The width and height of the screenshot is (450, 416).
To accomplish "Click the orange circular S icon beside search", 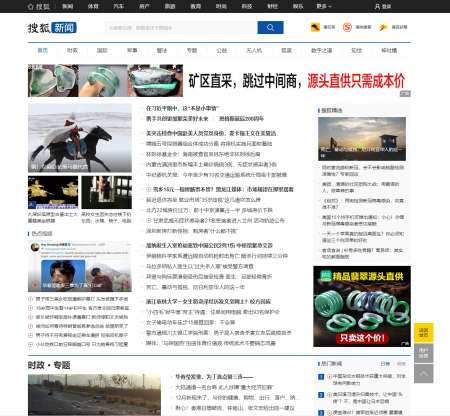I will click(347, 27).
